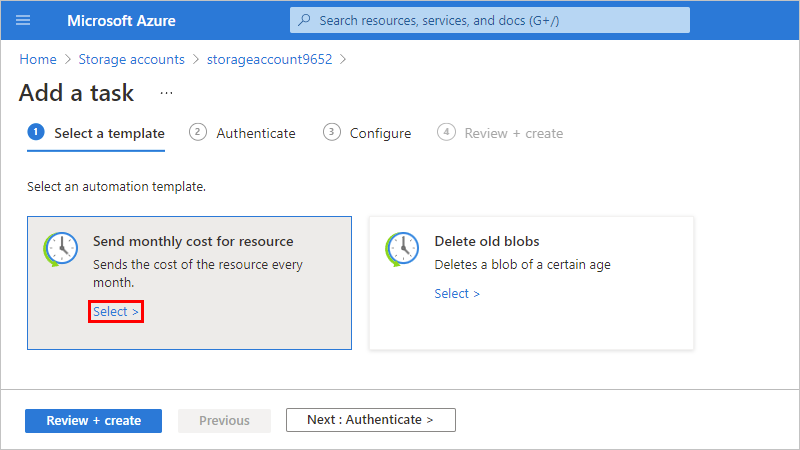Click the Add a task heading
This screenshot has height=450, width=800.
click(77, 93)
